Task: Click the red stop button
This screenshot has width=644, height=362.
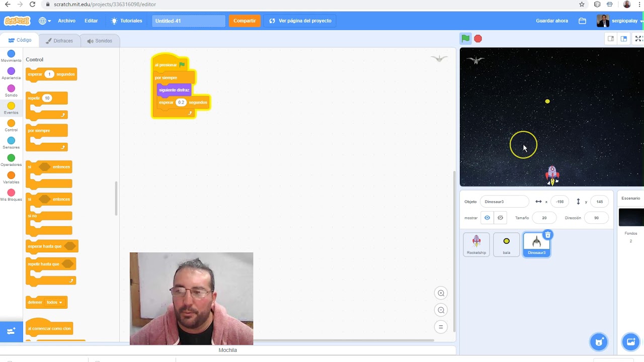Action: [x=478, y=39]
